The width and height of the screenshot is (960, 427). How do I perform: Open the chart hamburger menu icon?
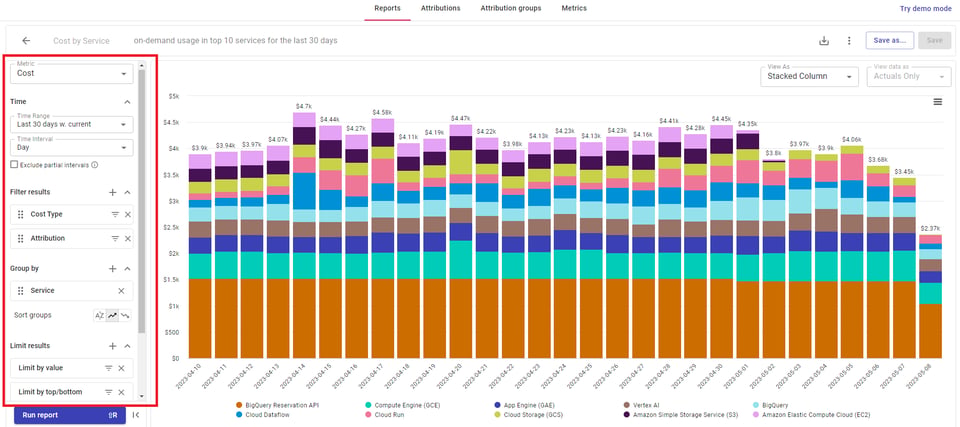[937, 102]
